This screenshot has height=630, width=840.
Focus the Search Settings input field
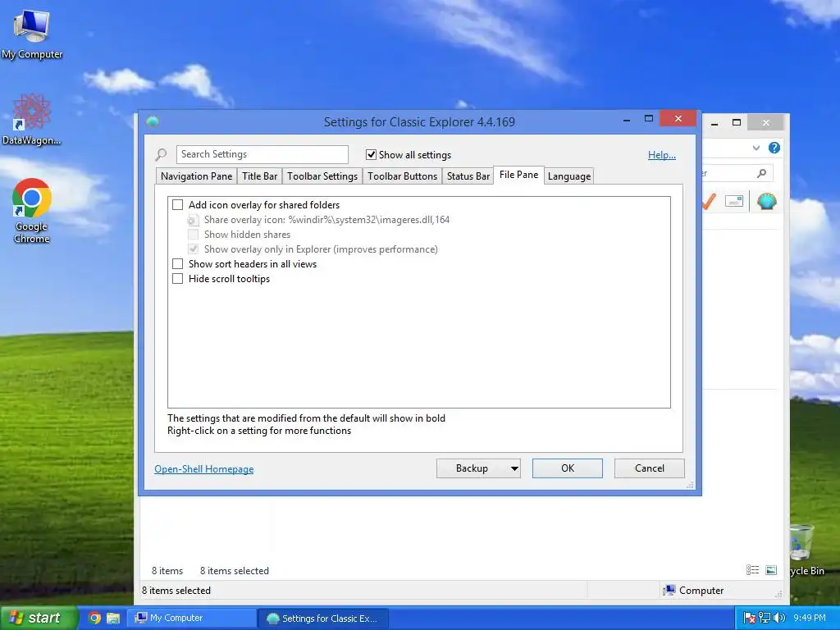click(262, 154)
